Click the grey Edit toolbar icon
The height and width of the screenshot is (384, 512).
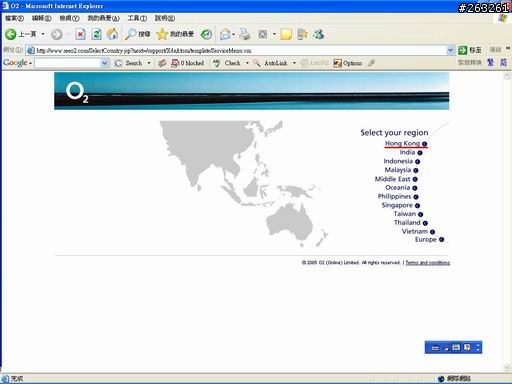click(x=263, y=34)
